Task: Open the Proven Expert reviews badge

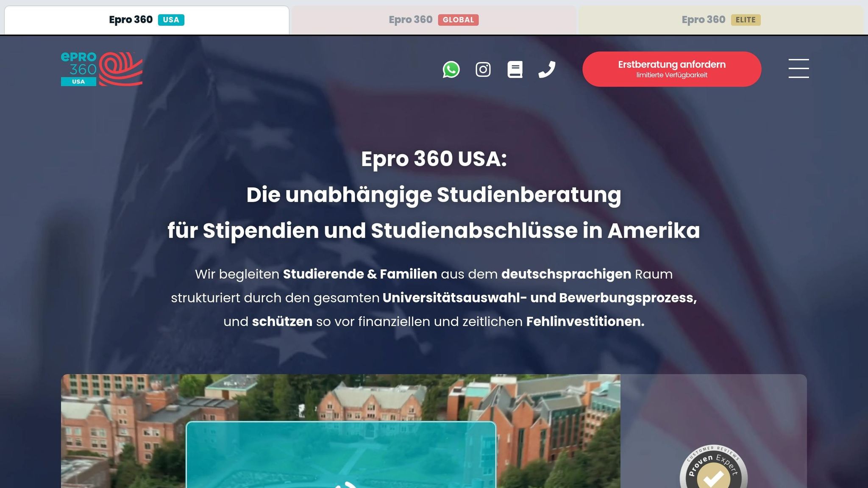Action: [x=714, y=466]
